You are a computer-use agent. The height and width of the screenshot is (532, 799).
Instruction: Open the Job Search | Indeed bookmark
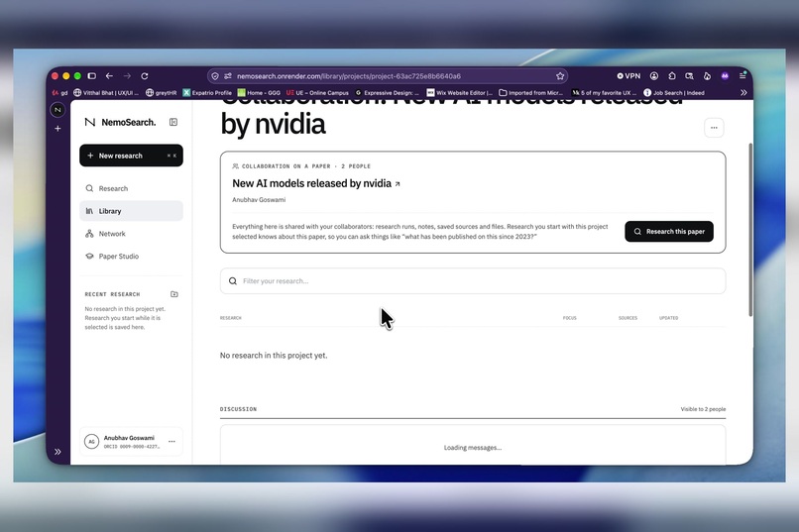[674, 93]
